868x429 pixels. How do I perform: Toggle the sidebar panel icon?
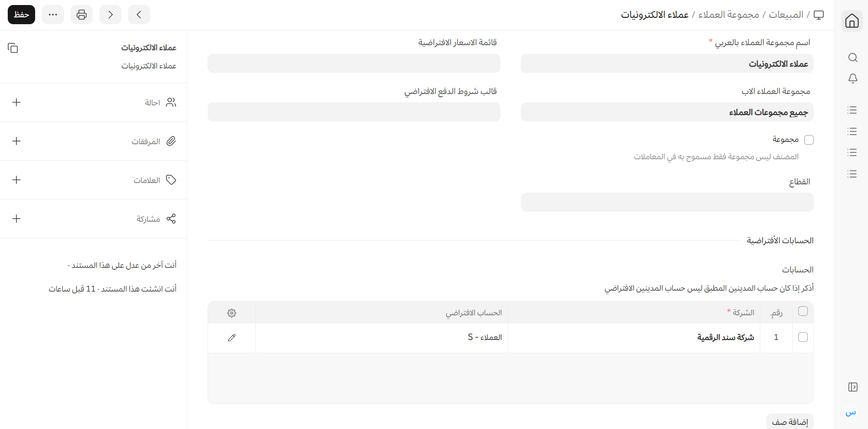[x=852, y=387]
